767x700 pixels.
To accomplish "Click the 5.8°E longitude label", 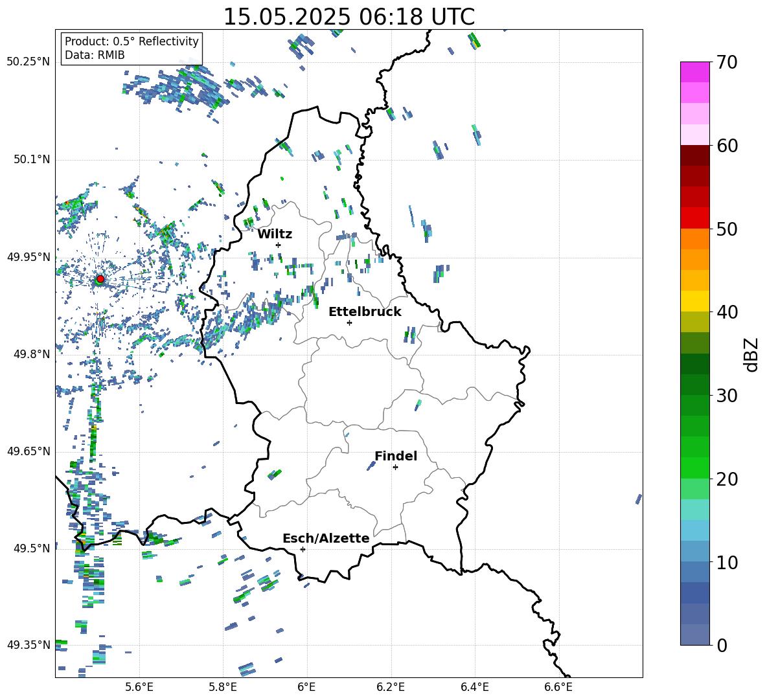I will (x=223, y=687).
